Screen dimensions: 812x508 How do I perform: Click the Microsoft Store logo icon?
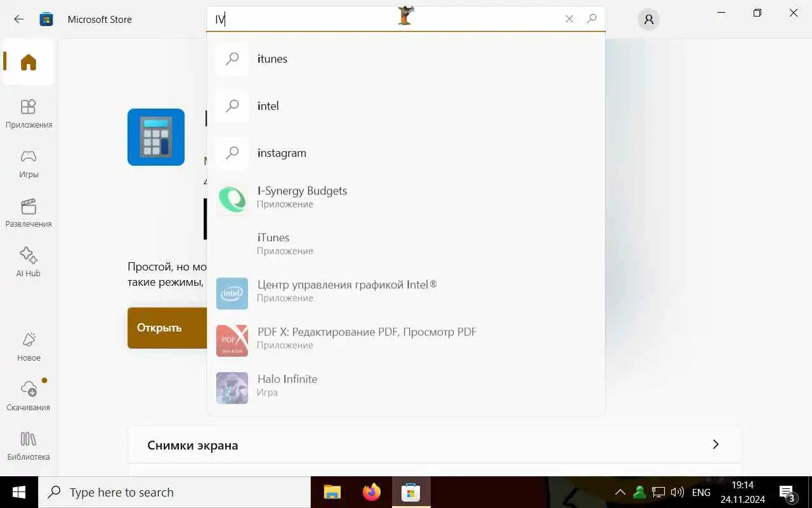[46, 19]
